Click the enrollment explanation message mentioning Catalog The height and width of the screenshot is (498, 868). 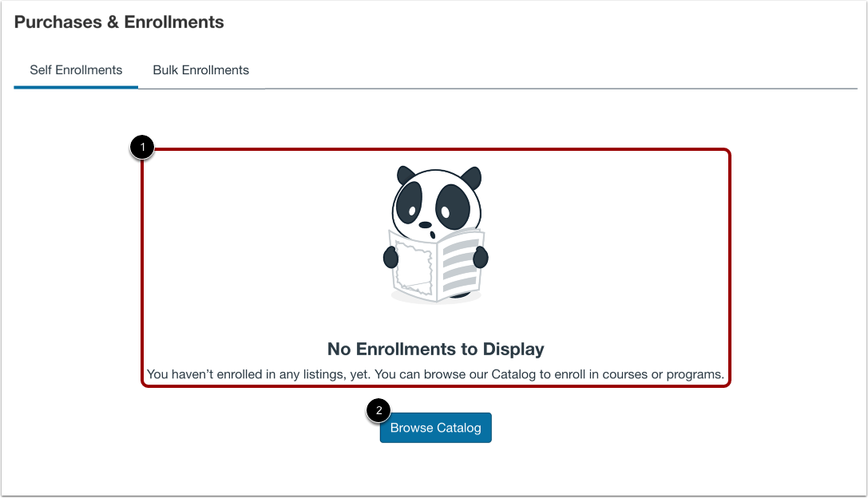(435, 373)
